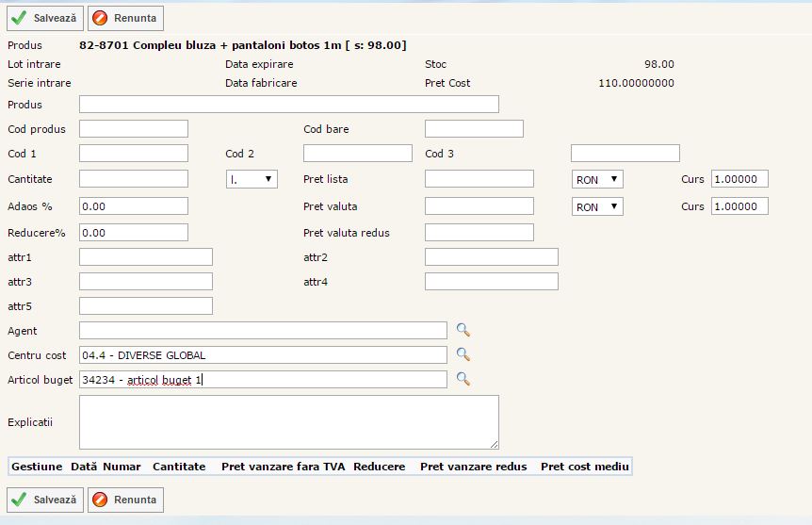Focus the Reducere% input field
The image size is (812, 525).
click(x=134, y=233)
